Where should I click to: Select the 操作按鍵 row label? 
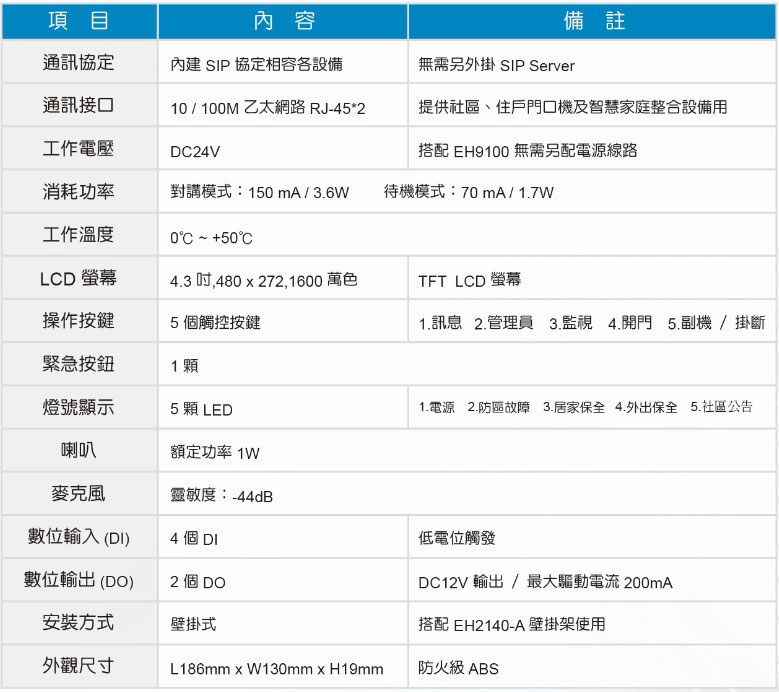pos(78,320)
